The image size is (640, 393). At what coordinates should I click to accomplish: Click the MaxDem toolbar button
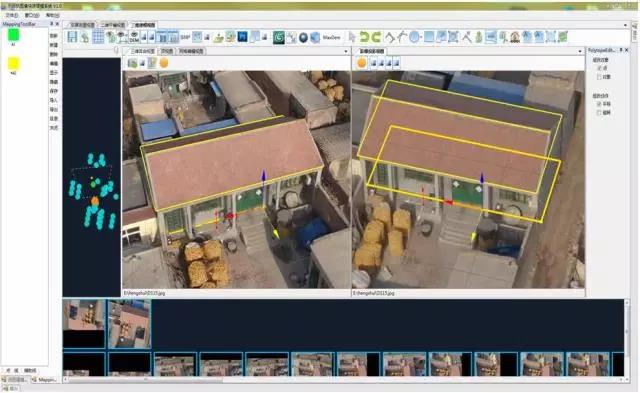(331, 38)
